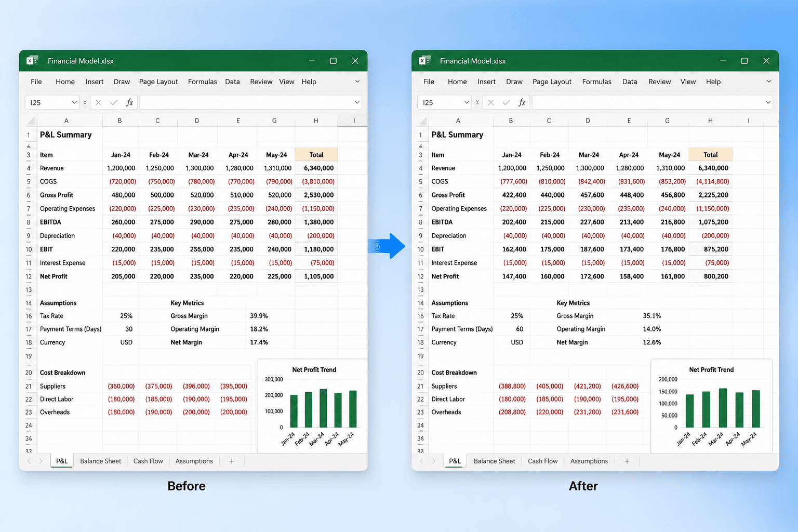The width and height of the screenshot is (798, 532).
Task: Go to next sheet arrow, After window
Action: click(x=433, y=461)
